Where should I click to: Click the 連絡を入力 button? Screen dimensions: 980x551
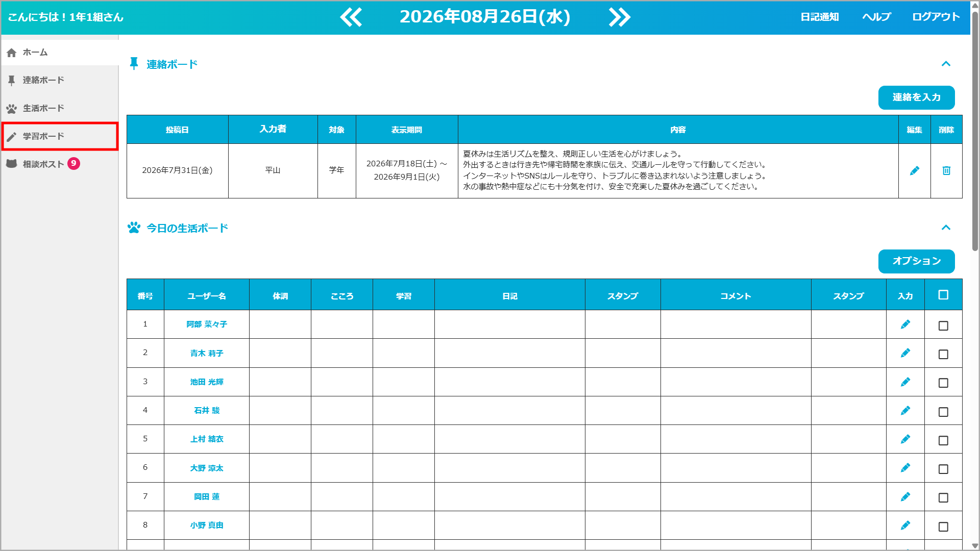[x=916, y=97]
